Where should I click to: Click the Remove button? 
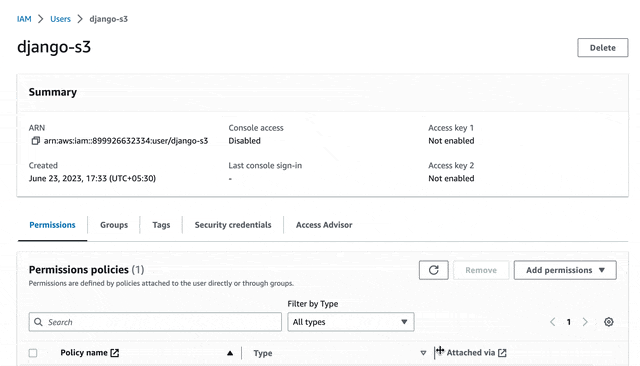[x=481, y=270]
